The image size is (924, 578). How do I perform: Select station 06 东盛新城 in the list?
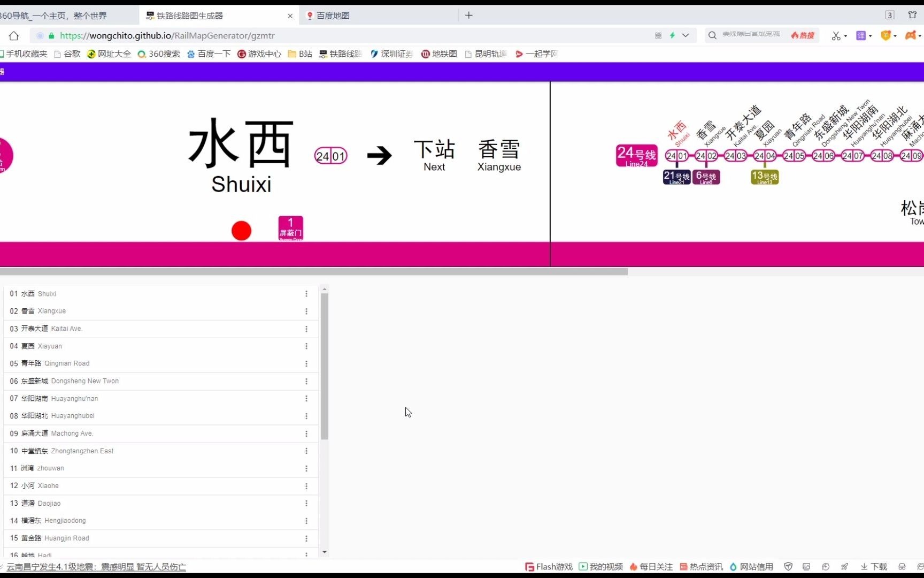tap(161, 381)
